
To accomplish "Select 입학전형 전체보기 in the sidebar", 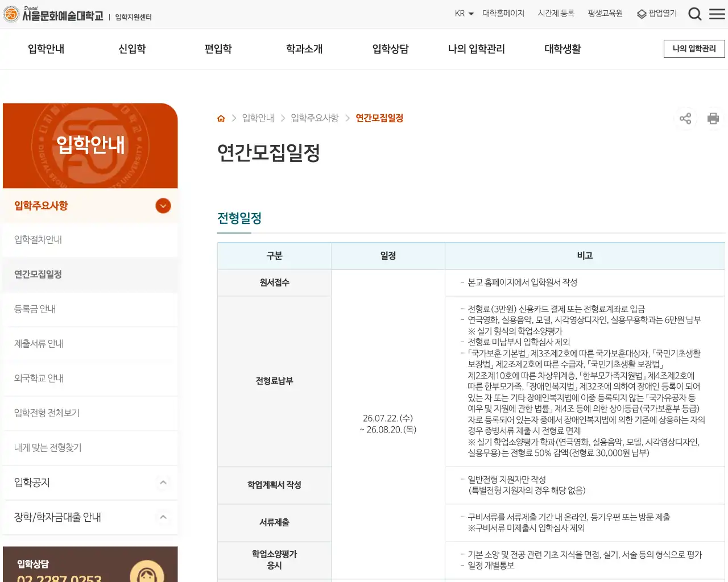I will [90, 413].
